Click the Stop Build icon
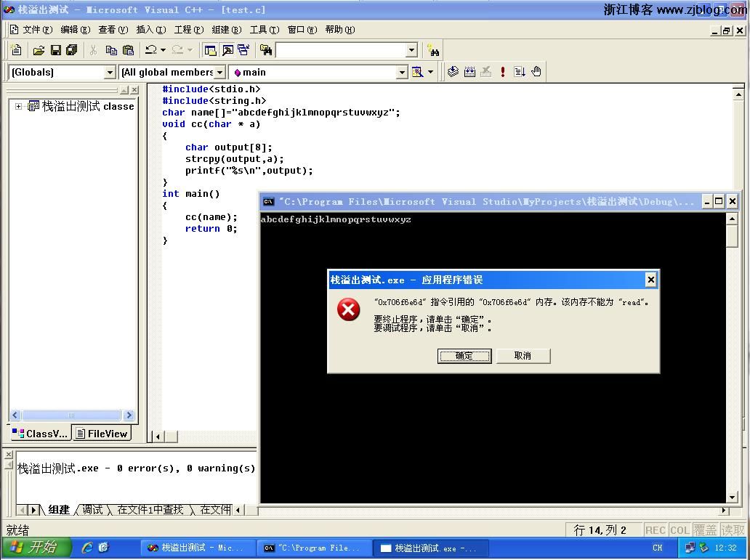Viewport: 750px width, 560px height. click(486, 72)
